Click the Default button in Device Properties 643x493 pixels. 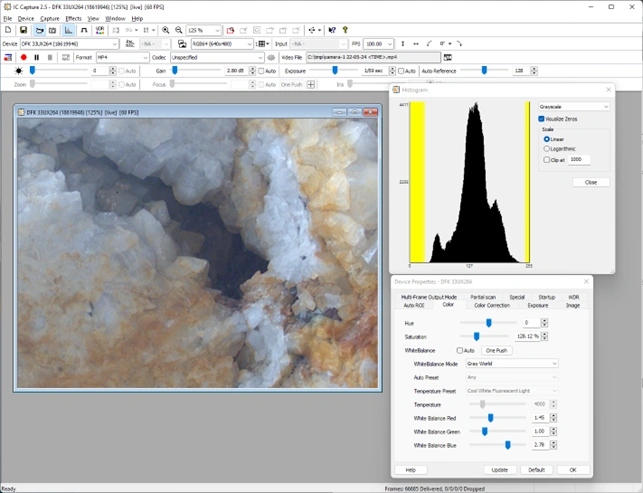(536, 469)
